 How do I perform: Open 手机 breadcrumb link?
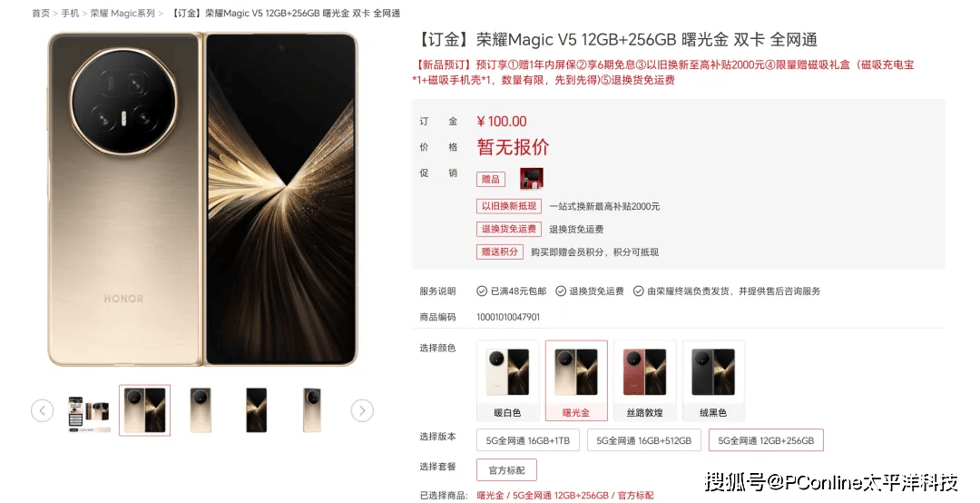pyautogui.click(x=70, y=13)
